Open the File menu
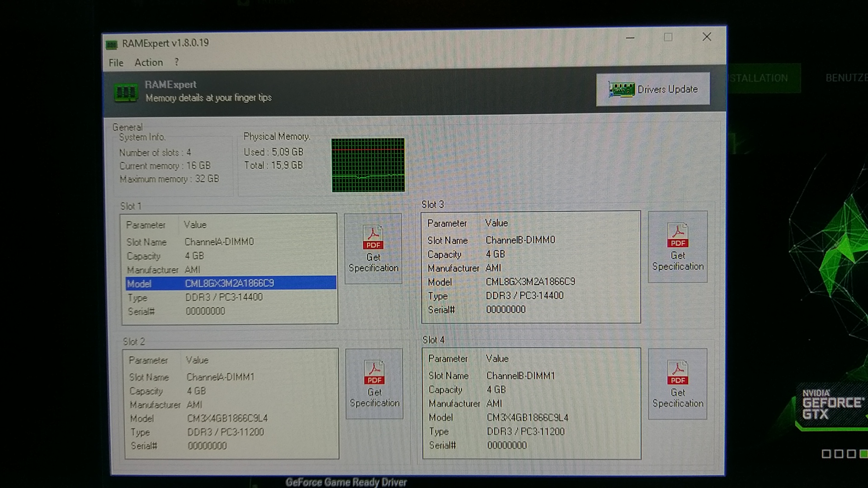868x488 pixels. (x=116, y=63)
